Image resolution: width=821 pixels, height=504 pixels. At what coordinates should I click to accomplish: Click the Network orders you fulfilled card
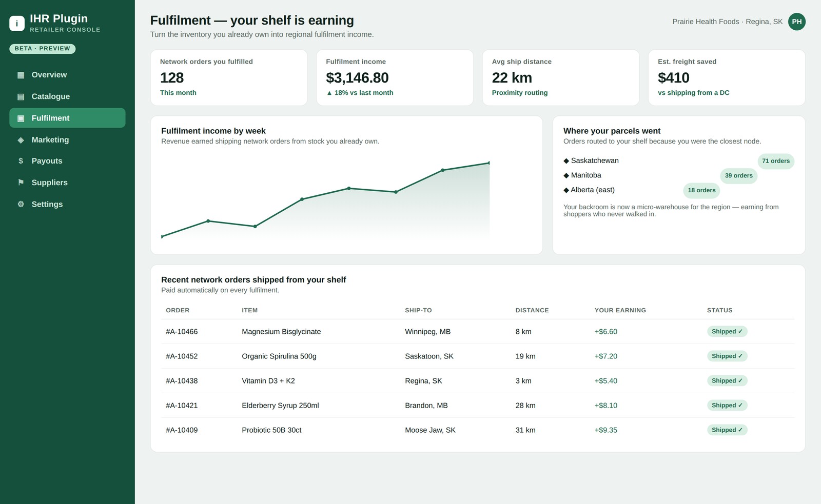click(229, 77)
